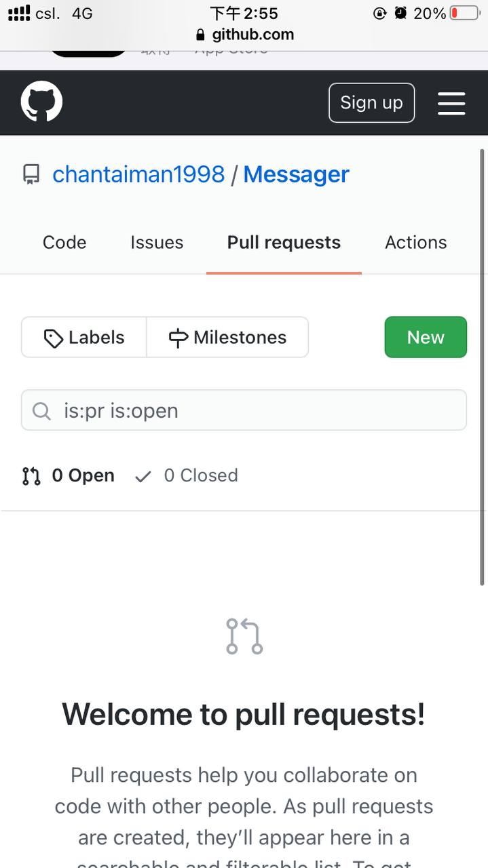The height and width of the screenshot is (868, 488).
Task: Click the closed checkmark icon
Action: tap(143, 476)
